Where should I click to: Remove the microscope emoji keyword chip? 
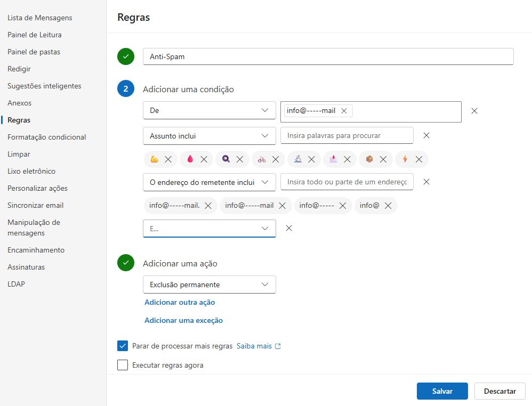pos(311,159)
